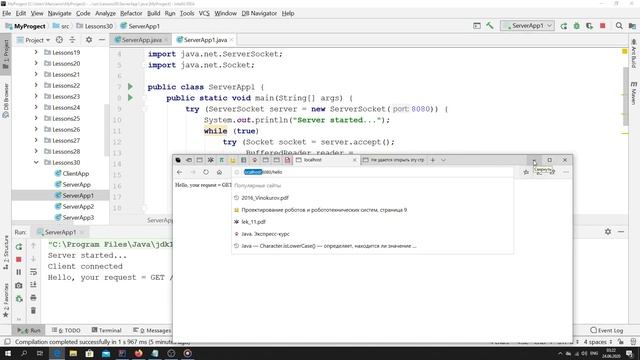640x360 pixels.
Task: Click gutter run arrow beside class ServerApp1
Action: (x=130, y=87)
